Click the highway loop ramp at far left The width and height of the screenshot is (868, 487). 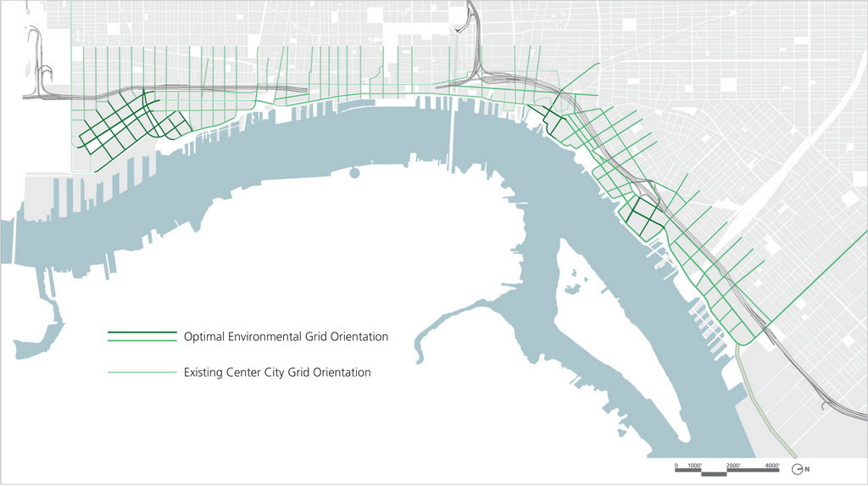point(37,64)
